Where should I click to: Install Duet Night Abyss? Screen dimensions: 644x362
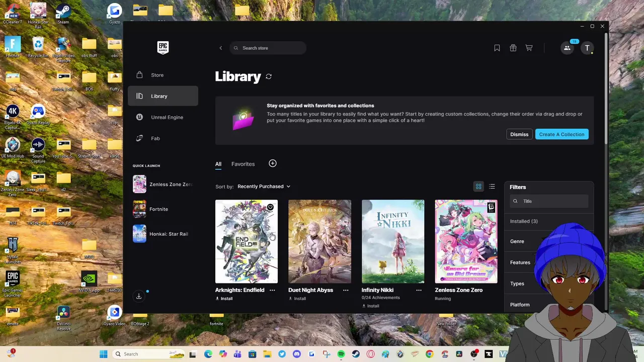click(297, 299)
